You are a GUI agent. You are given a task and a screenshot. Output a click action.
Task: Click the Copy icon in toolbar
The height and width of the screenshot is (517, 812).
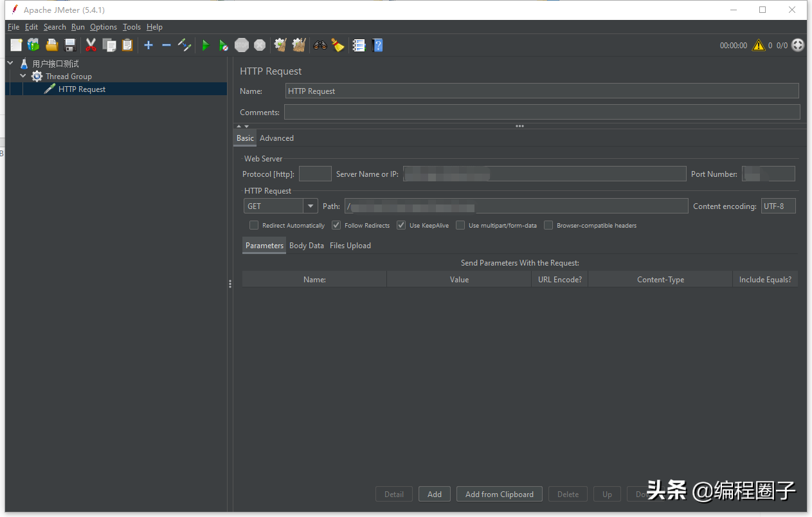(109, 45)
